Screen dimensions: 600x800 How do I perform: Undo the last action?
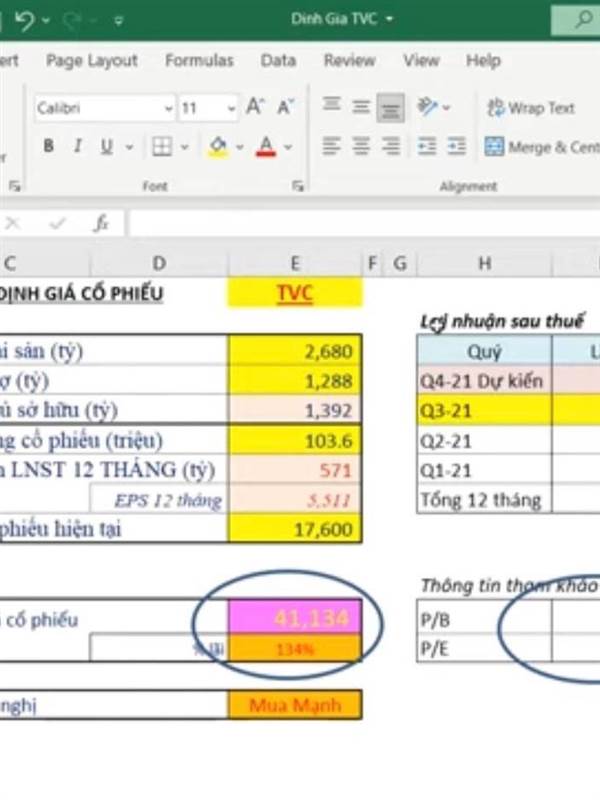pos(24,20)
